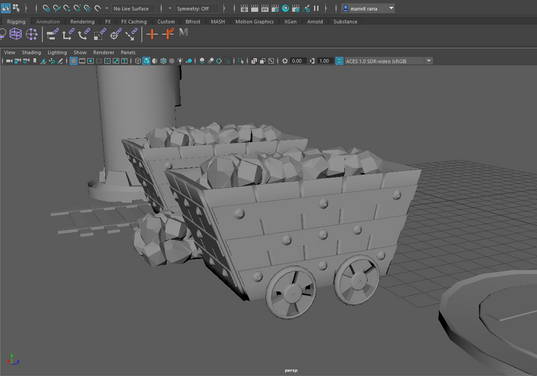Click the orange Set Key shelf icon
This screenshot has height=376, width=537.
coord(152,34)
